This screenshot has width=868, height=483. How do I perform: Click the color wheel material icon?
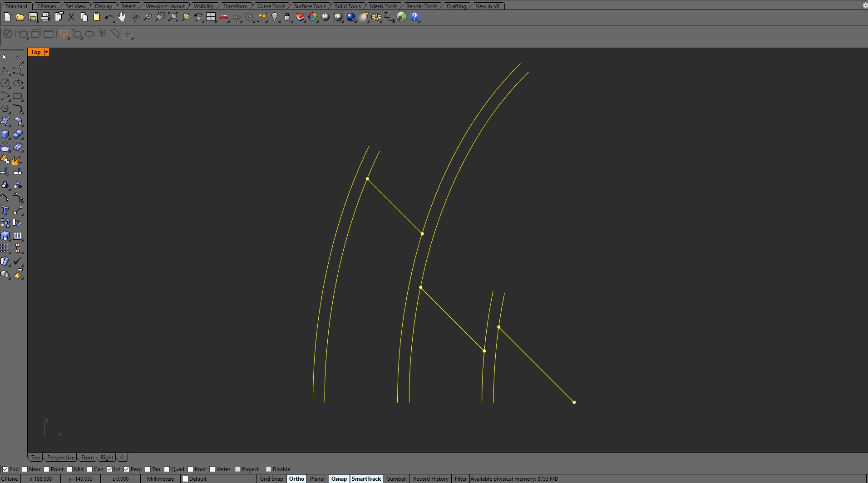click(313, 17)
